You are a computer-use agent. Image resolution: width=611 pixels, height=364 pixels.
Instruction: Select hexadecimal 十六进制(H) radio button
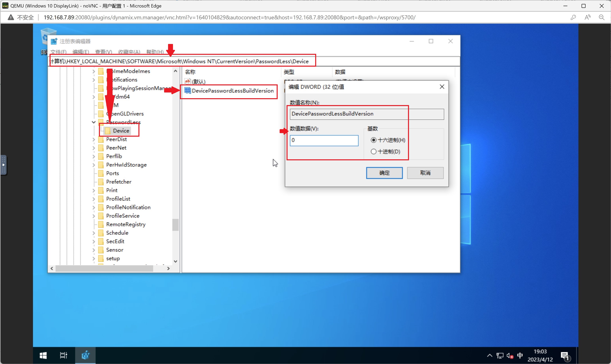tap(373, 140)
